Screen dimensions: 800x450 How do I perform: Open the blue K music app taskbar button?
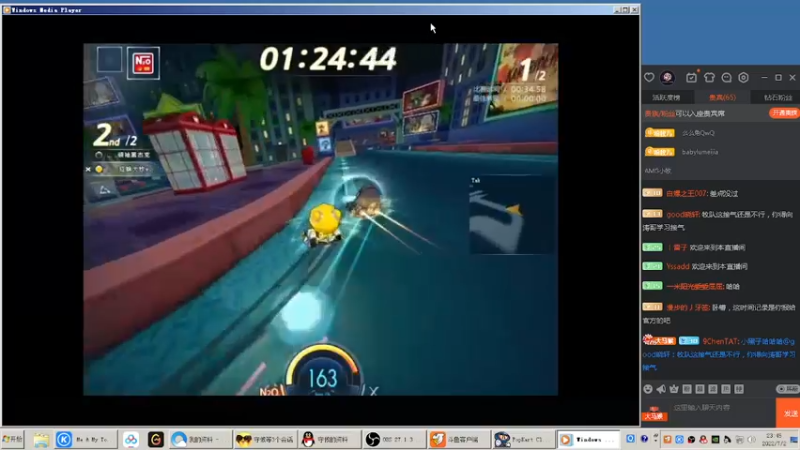[85, 439]
